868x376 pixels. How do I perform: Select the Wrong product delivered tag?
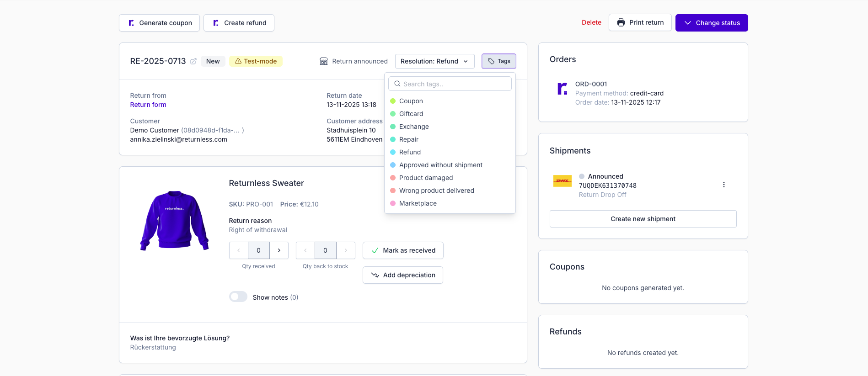coord(450,191)
